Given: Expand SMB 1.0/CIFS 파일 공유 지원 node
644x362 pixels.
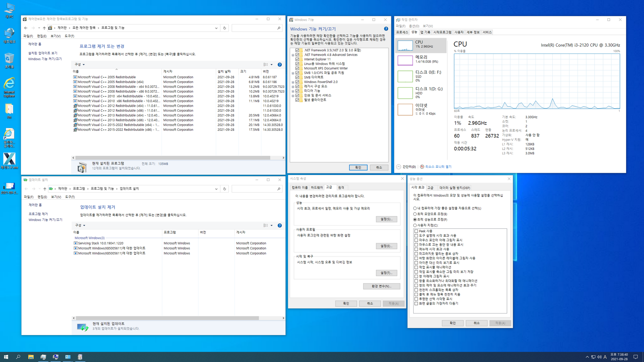Looking at the screenshot, I should point(293,73).
